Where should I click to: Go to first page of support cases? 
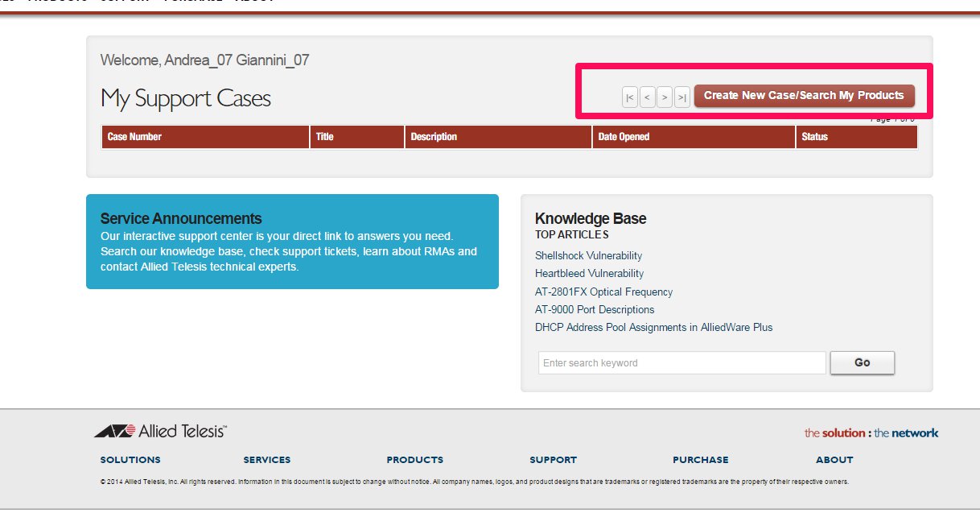click(x=630, y=97)
